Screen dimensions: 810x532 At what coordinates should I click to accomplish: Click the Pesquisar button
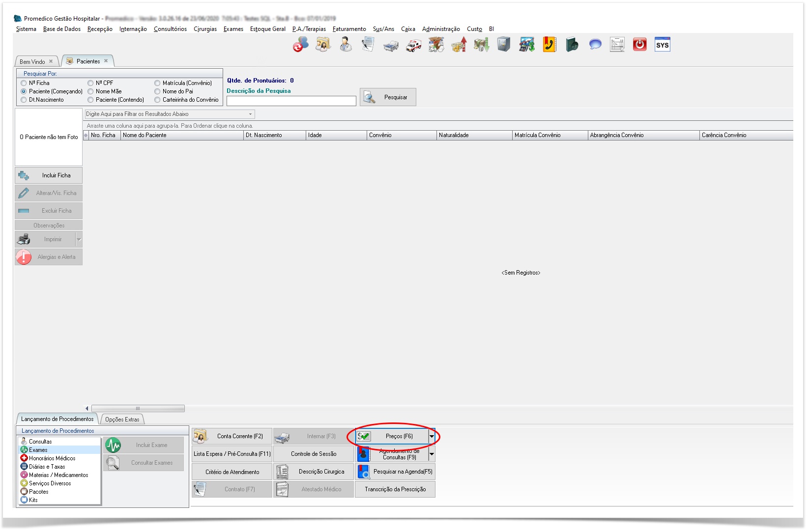[388, 97]
